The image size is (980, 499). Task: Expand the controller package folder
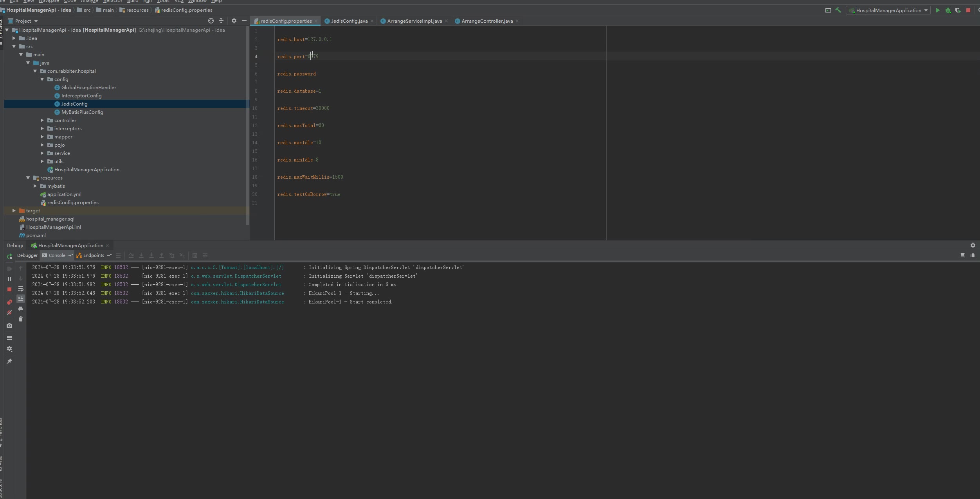[42, 120]
